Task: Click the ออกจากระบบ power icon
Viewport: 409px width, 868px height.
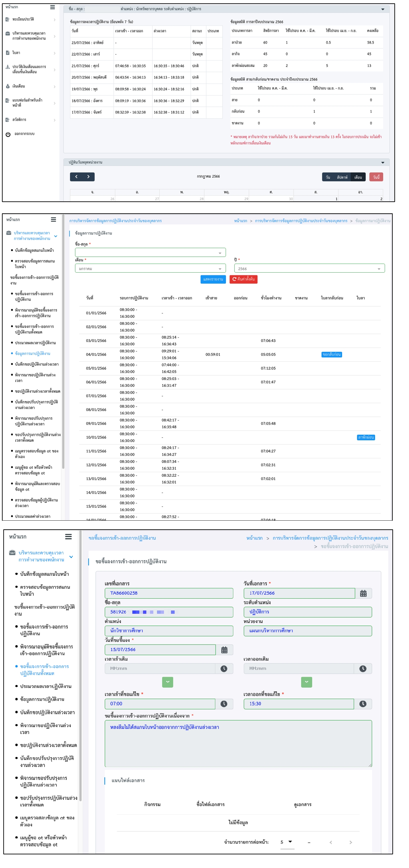Action: pyautogui.click(x=8, y=134)
